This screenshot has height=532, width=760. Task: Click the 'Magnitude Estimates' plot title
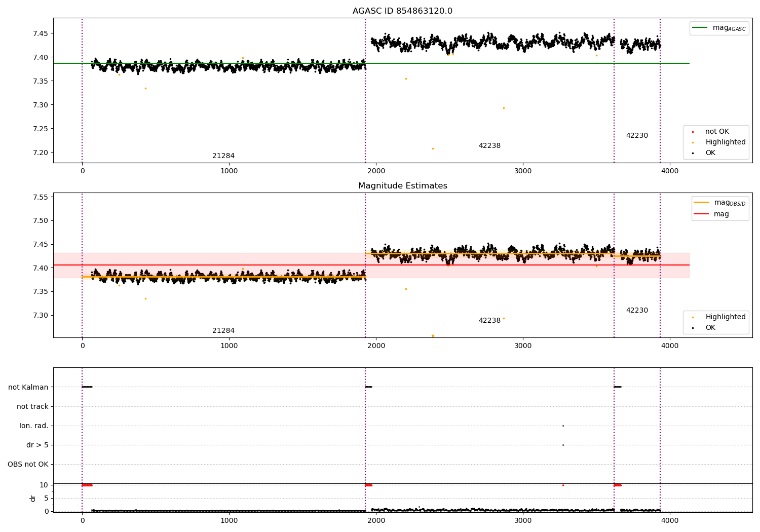(402, 186)
